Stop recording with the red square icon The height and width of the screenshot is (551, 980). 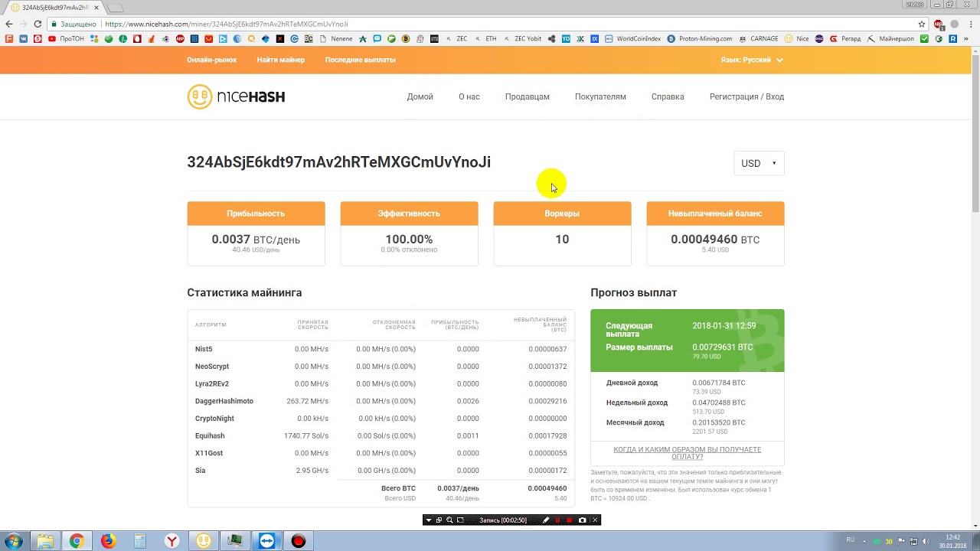(x=569, y=520)
